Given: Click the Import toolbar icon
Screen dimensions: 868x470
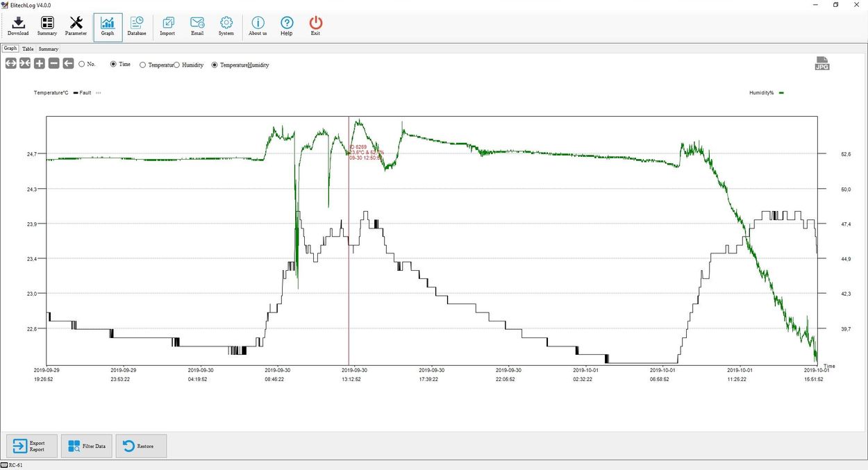Looking at the screenshot, I should point(167,26).
